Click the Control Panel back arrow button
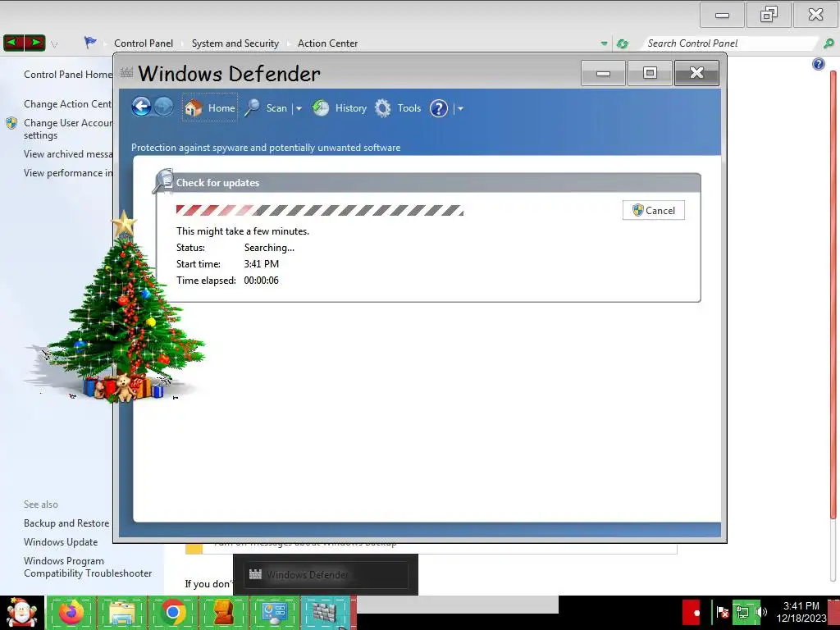The height and width of the screenshot is (630, 840). (x=13, y=43)
